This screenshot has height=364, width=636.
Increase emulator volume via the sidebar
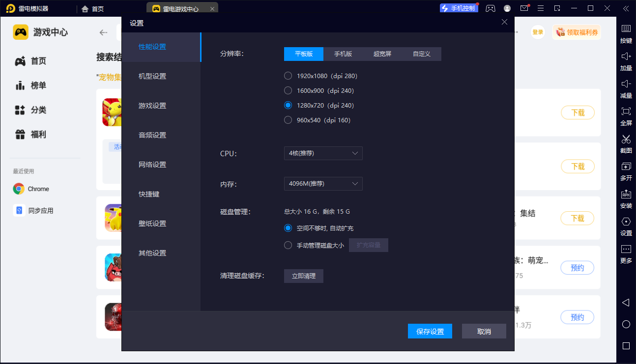point(625,62)
